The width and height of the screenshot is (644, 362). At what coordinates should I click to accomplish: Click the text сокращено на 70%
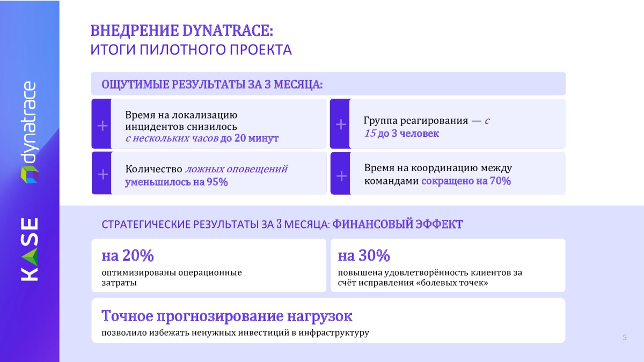pos(466,181)
